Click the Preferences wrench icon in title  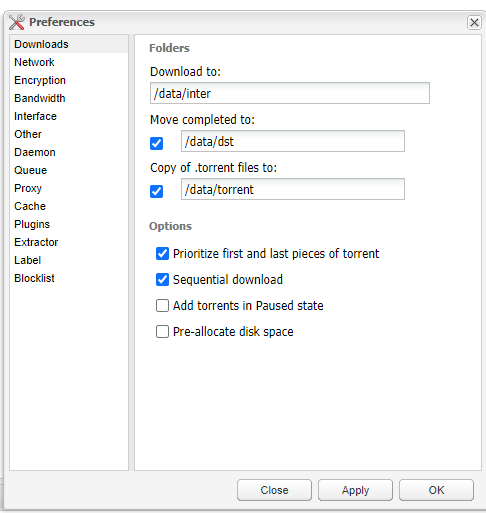[x=17, y=22]
